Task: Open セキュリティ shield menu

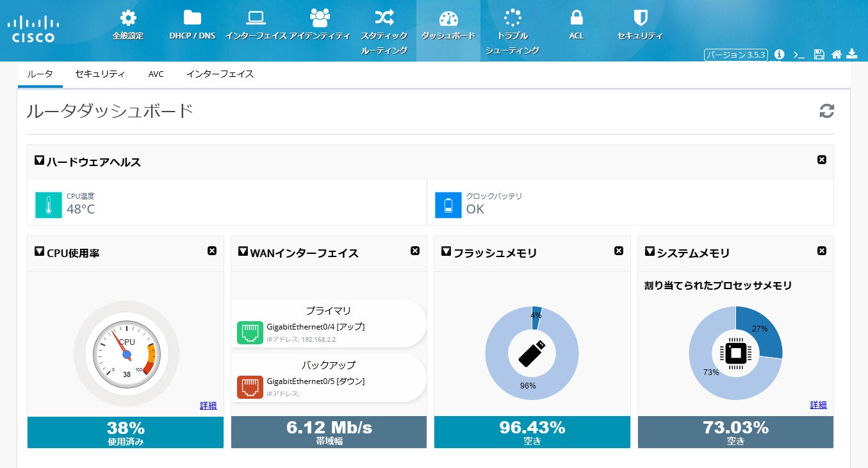Action: pos(640,25)
